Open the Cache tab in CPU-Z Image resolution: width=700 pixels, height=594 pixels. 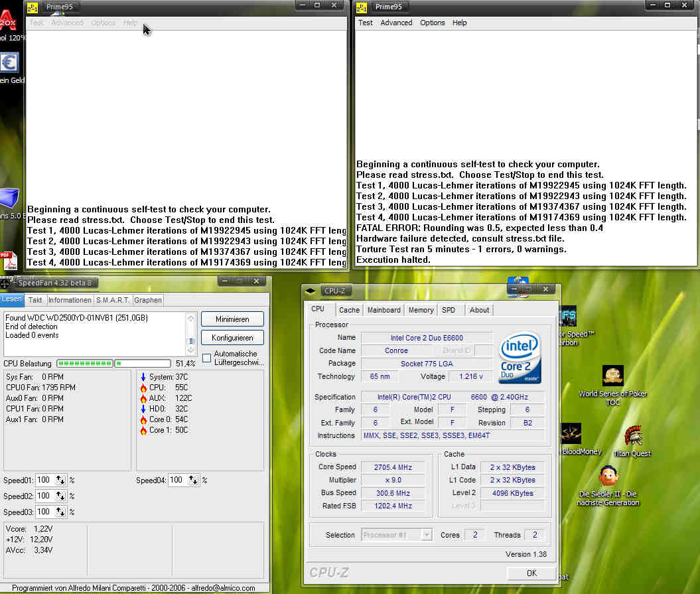[x=349, y=310]
